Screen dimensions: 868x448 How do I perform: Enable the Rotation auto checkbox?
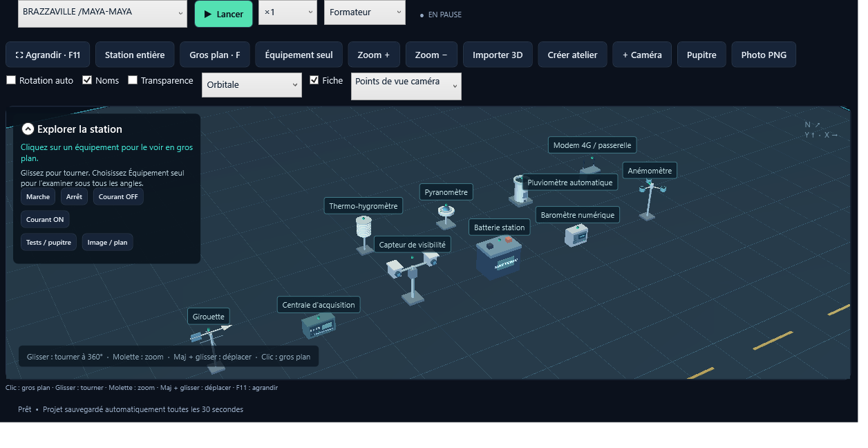pos(11,80)
